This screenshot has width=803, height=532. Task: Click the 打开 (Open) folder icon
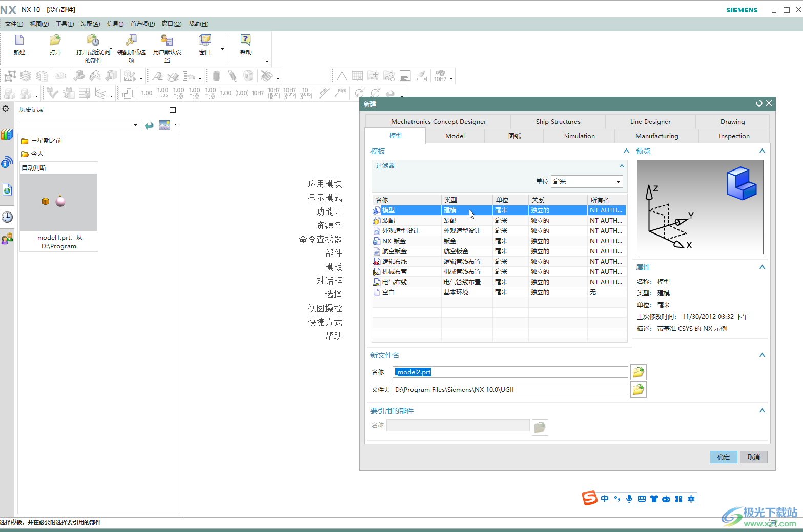click(55, 40)
